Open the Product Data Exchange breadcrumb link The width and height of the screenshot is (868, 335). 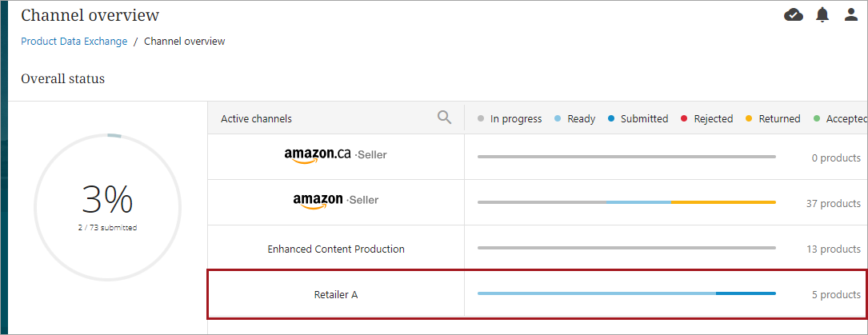[74, 42]
